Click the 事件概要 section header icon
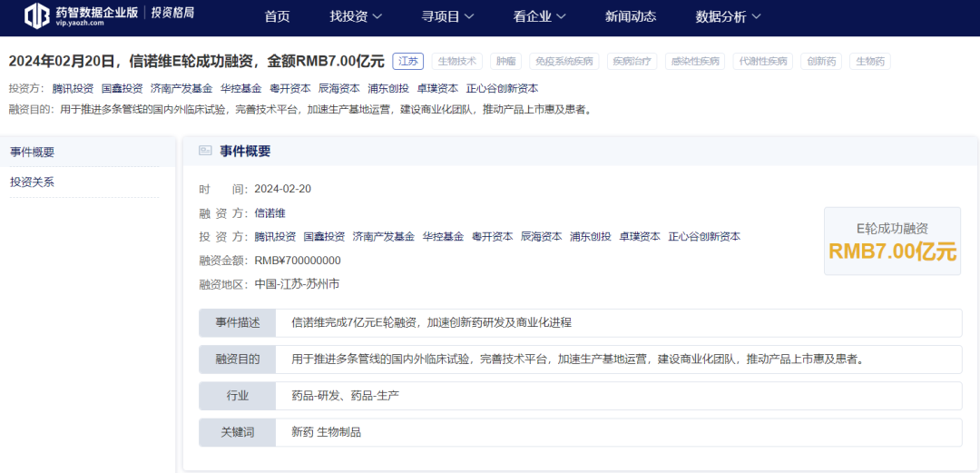The image size is (980, 473). click(205, 151)
